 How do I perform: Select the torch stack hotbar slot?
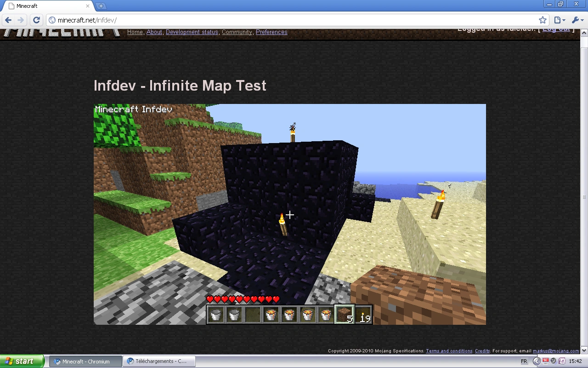point(363,315)
